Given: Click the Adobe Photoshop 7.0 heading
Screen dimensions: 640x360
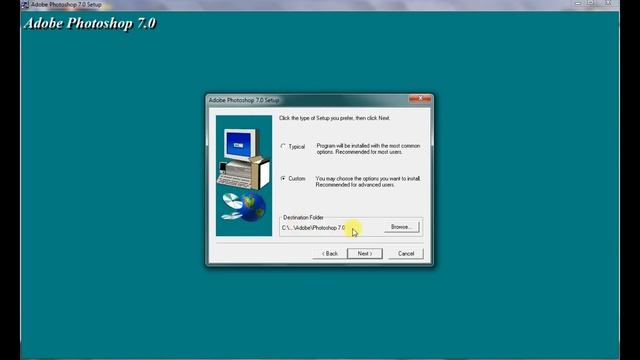Looking at the screenshot, I should 90,23.
